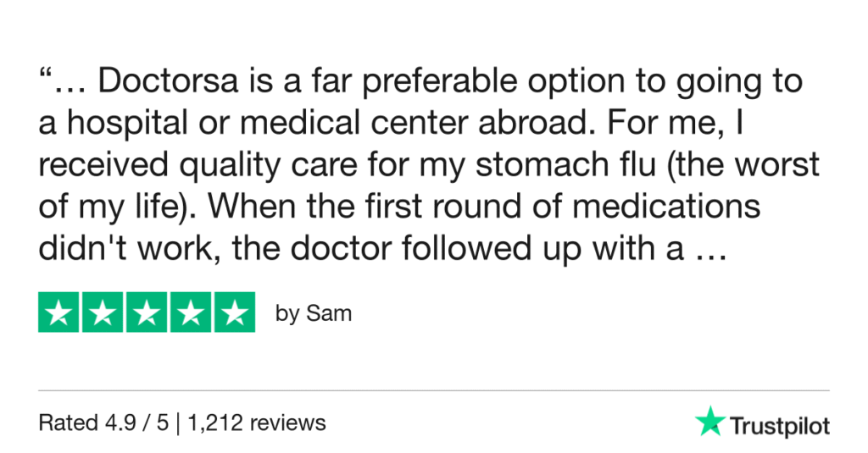Click the horizontal divider line
The width and height of the screenshot is (868, 453).
point(434,390)
